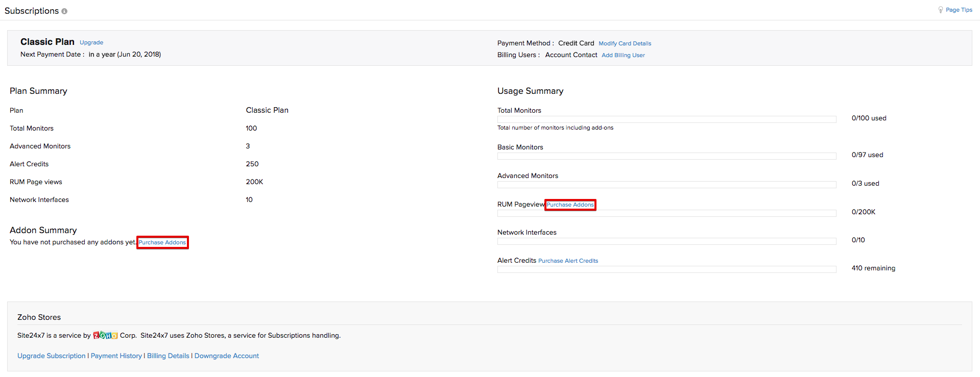Image resolution: width=980 pixels, height=377 pixels.
Task: Open the Page Tips text link
Action: (959, 10)
